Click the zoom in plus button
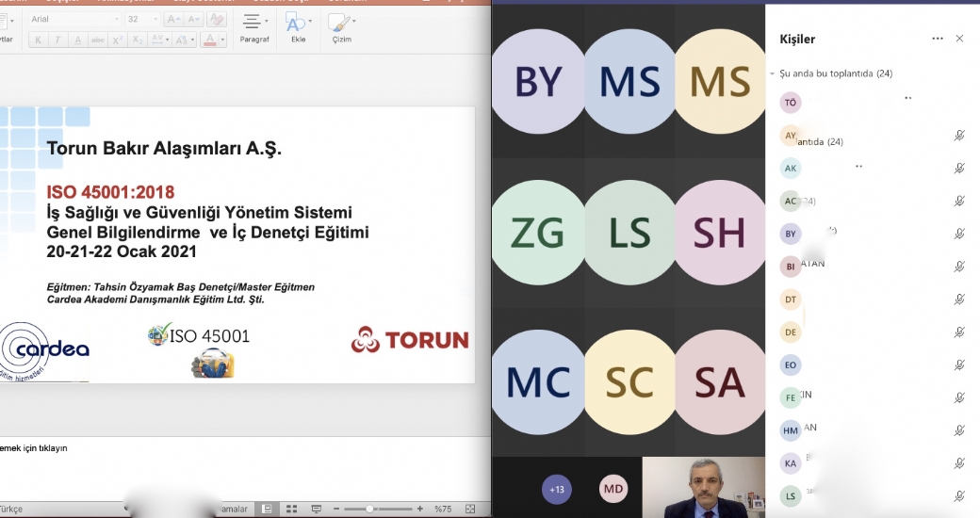Image resolution: width=980 pixels, height=518 pixels. point(420,510)
